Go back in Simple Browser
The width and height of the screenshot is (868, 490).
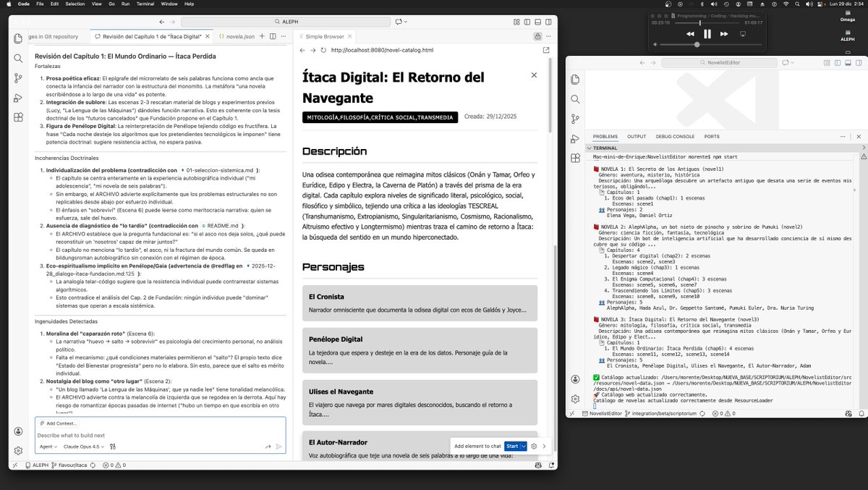pyautogui.click(x=303, y=50)
